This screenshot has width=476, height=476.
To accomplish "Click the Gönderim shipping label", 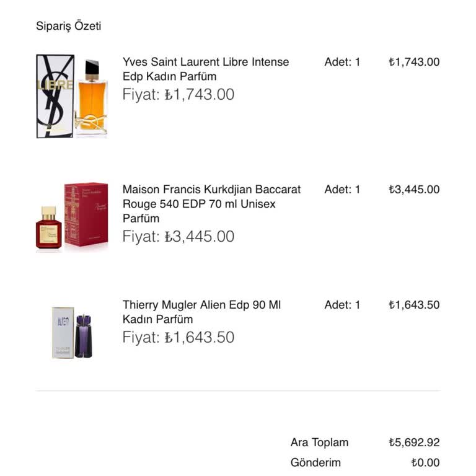I will [x=315, y=462].
